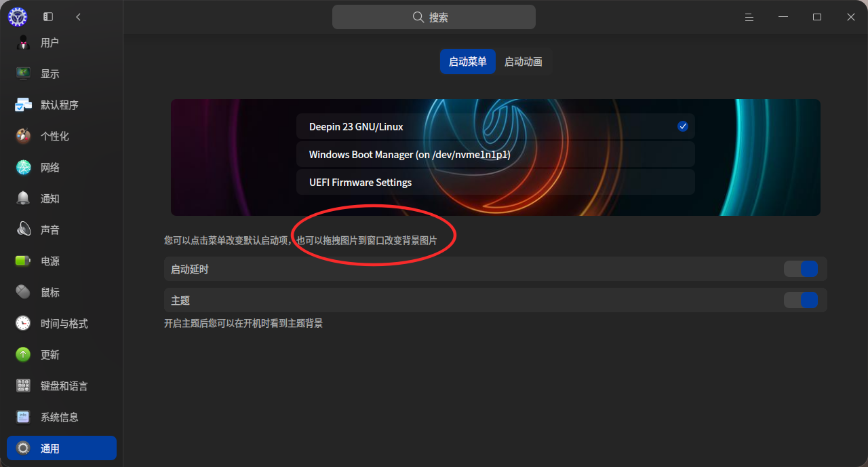Click the 系统信息 system info icon

(x=23, y=417)
